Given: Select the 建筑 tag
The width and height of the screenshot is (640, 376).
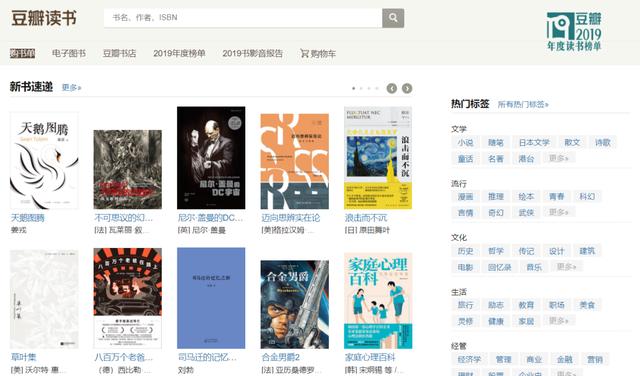Looking at the screenshot, I should (587, 251).
